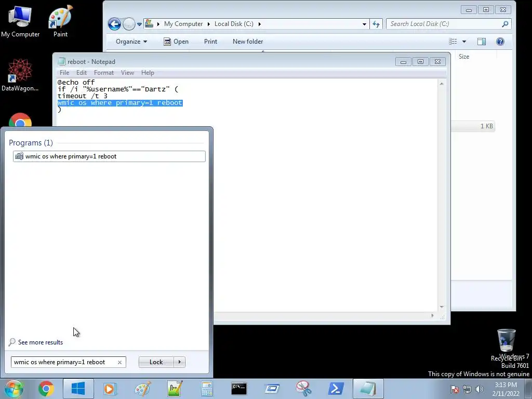This screenshot has height=399, width=532.
Task: Open Notepad Format menu
Action: pyautogui.click(x=104, y=73)
